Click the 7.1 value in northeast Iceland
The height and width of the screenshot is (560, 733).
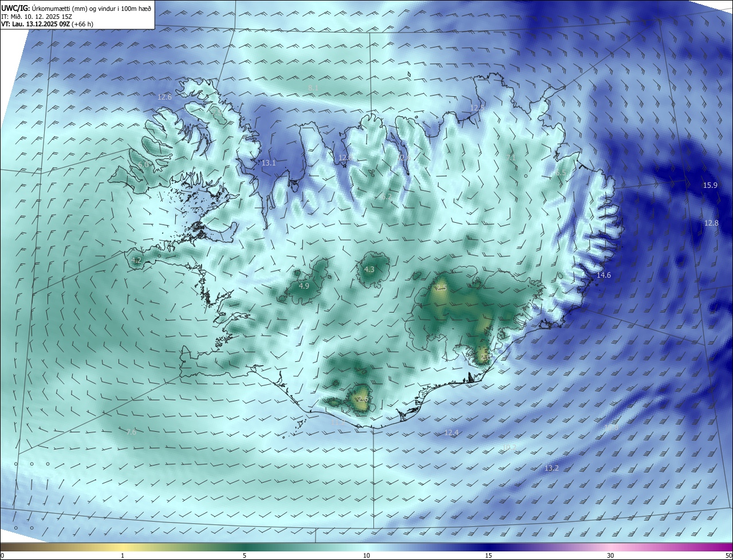pos(511,156)
